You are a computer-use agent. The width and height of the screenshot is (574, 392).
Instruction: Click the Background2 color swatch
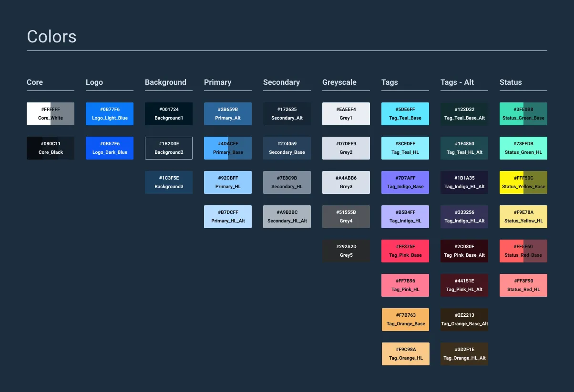(169, 148)
